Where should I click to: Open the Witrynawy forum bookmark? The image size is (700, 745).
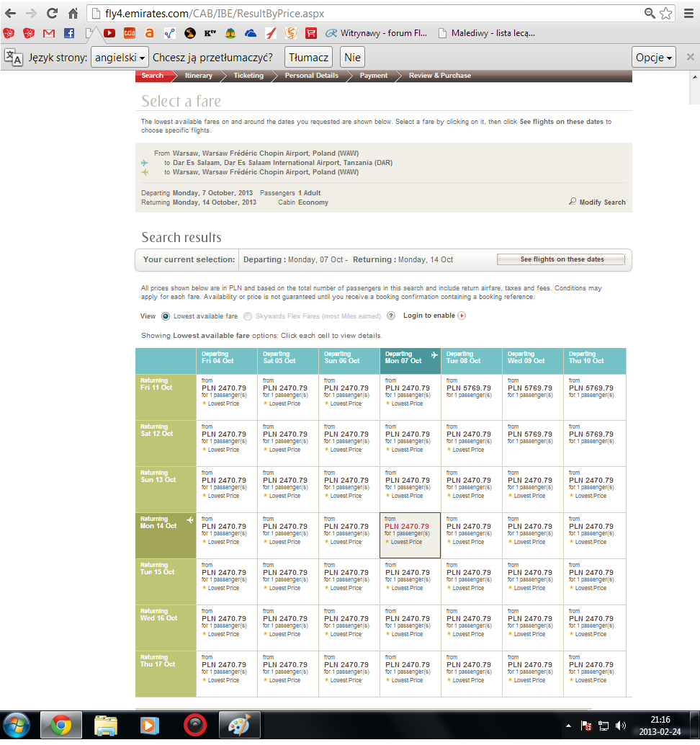[x=377, y=33]
